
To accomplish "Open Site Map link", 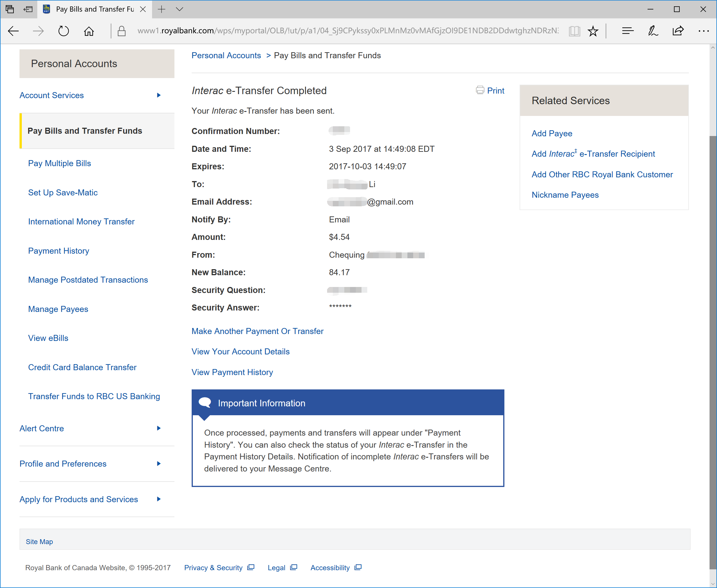I will 39,542.
